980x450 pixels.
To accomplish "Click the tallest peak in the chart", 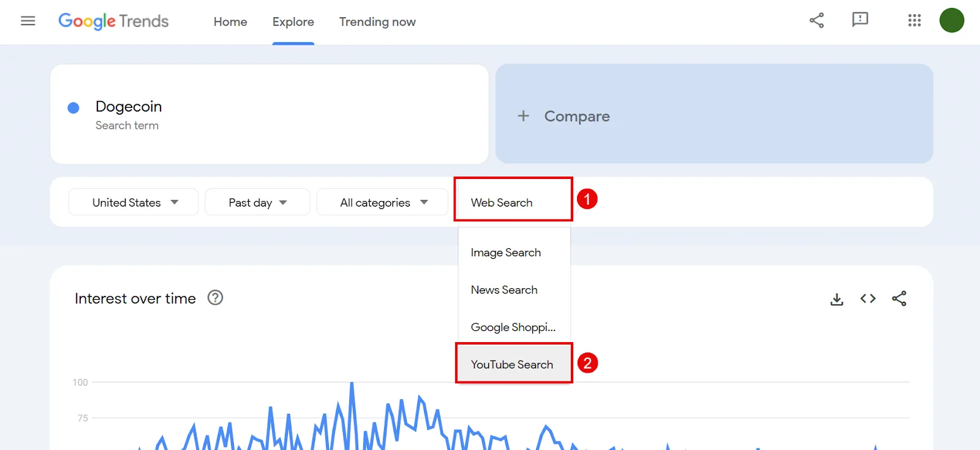I will pyautogui.click(x=352, y=384).
